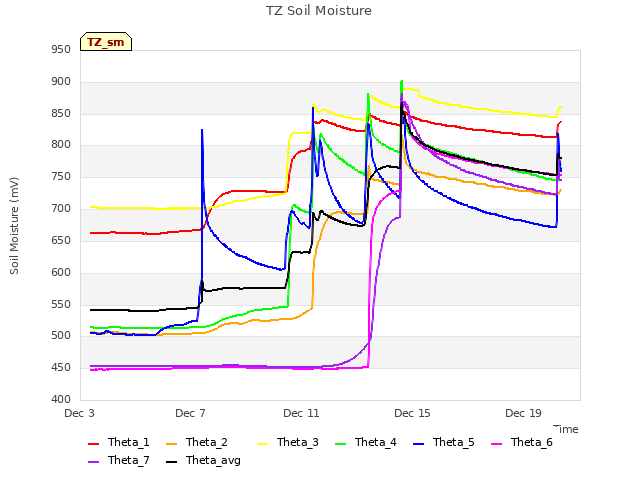
Task: Click the 700 y-axis value
Action: pyautogui.click(x=61, y=209)
